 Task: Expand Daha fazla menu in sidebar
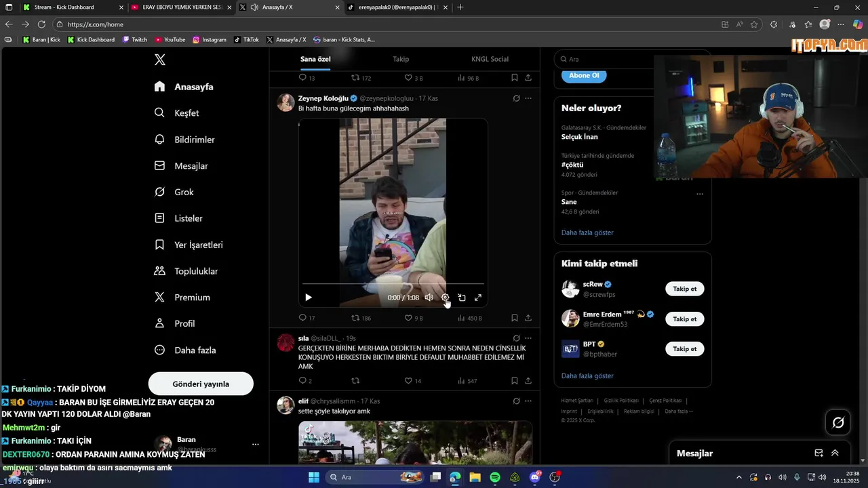pyautogui.click(x=184, y=350)
